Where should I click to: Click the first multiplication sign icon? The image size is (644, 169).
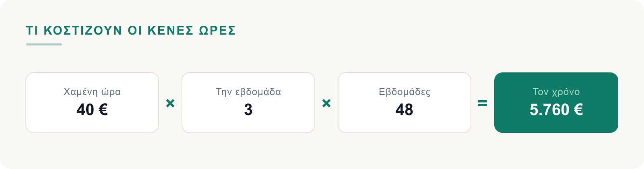coord(170,103)
